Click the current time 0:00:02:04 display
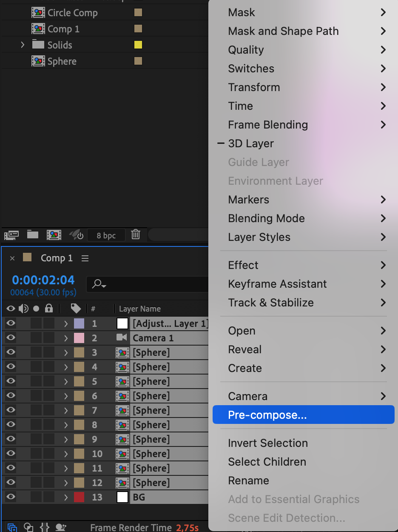This screenshot has height=532, width=398. pos(43,280)
